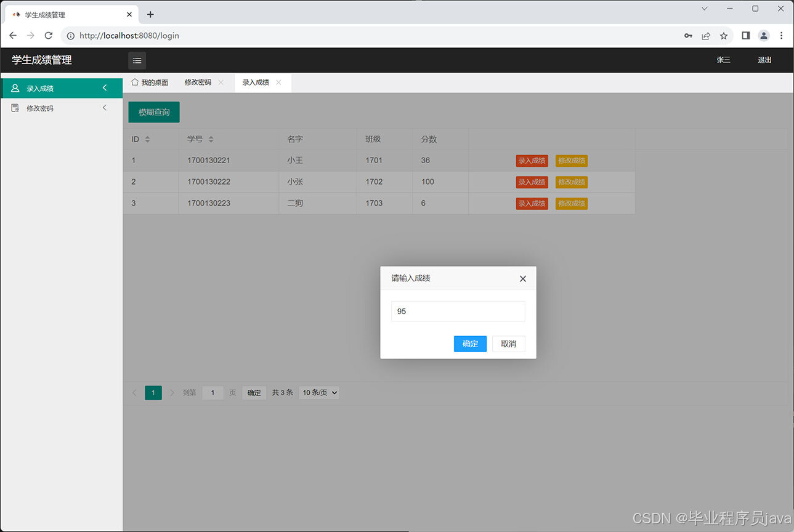Open the tab search chevron in title bar

tap(705, 9)
